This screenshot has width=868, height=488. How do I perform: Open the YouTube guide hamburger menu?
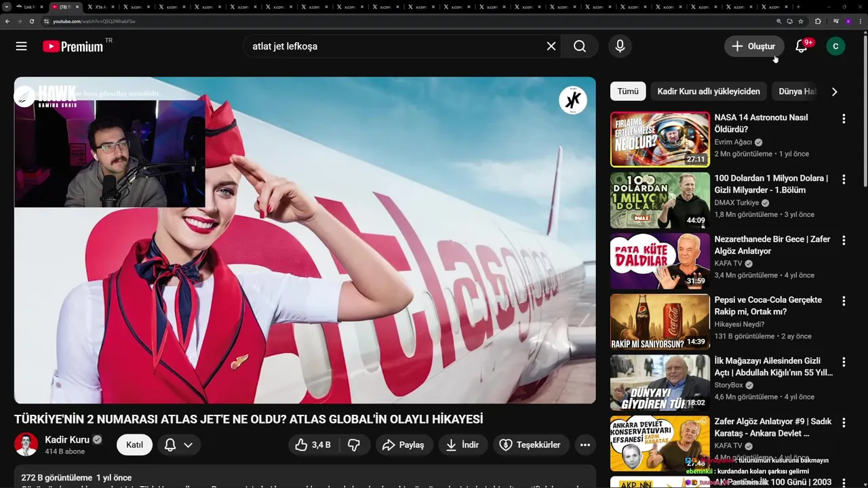pyautogui.click(x=22, y=46)
